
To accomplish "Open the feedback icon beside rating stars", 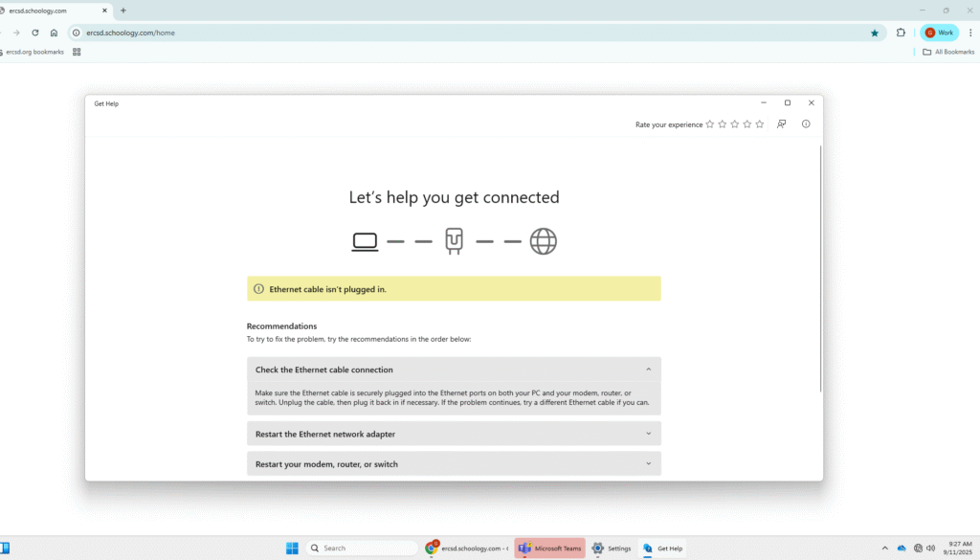I will pyautogui.click(x=782, y=124).
